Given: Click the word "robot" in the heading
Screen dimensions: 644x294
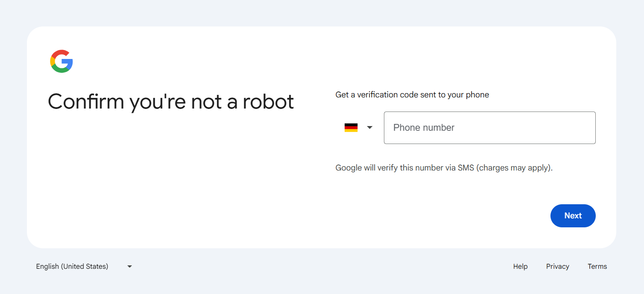Looking at the screenshot, I should (x=268, y=102).
